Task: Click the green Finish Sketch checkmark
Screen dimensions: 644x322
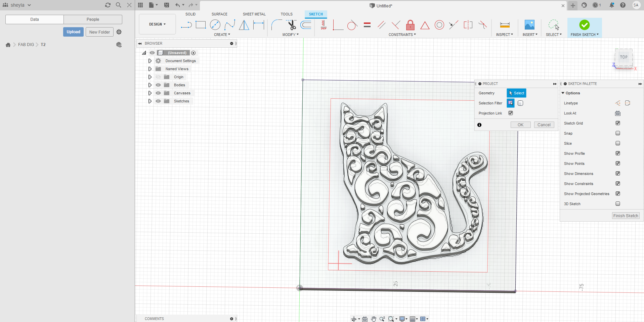Action: point(584,25)
